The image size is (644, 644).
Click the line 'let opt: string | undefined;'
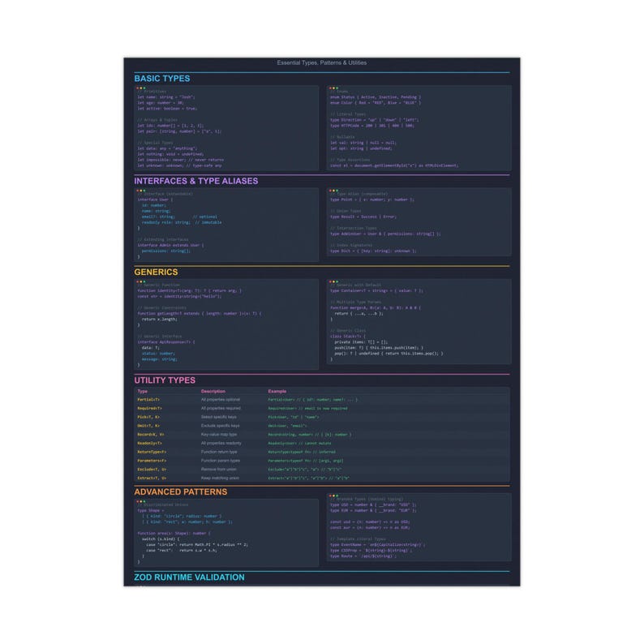(x=361, y=148)
